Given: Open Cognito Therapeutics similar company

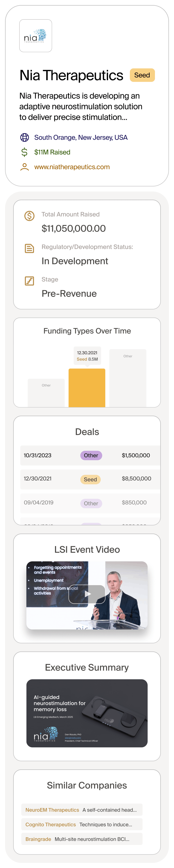Looking at the screenshot, I should pos(51,825).
